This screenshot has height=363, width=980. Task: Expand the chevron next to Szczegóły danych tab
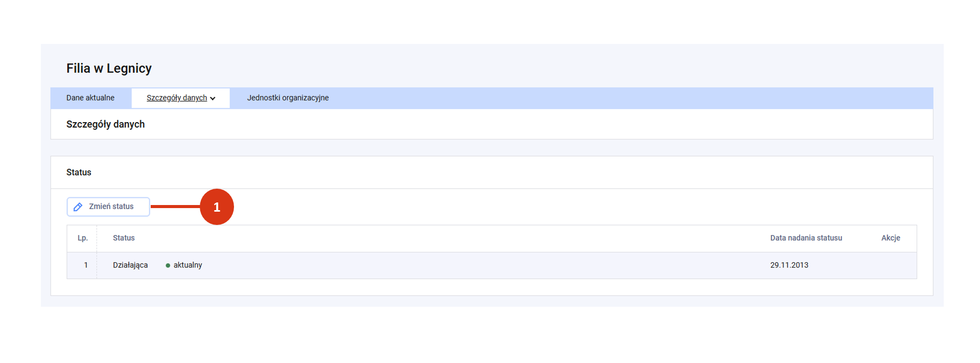point(213,99)
